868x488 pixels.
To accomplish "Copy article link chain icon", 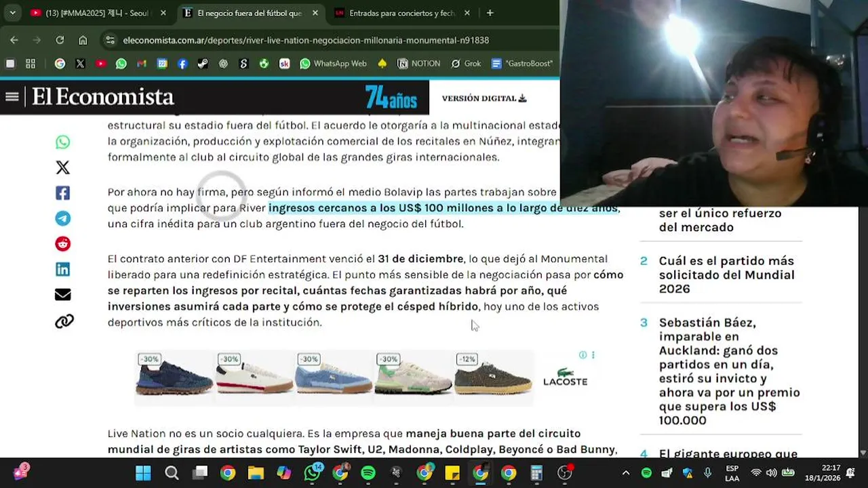I will click(x=64, y=321).
